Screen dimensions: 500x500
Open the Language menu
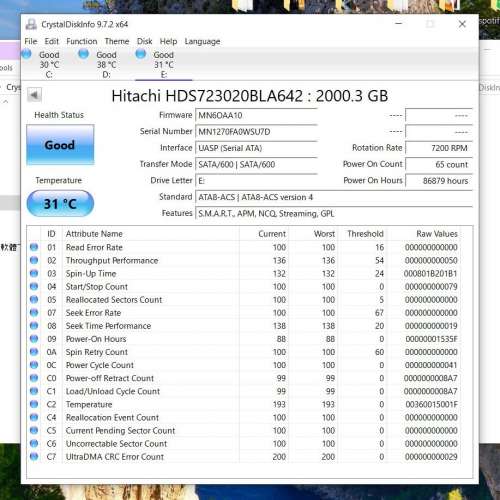click(x=202, y=41)
